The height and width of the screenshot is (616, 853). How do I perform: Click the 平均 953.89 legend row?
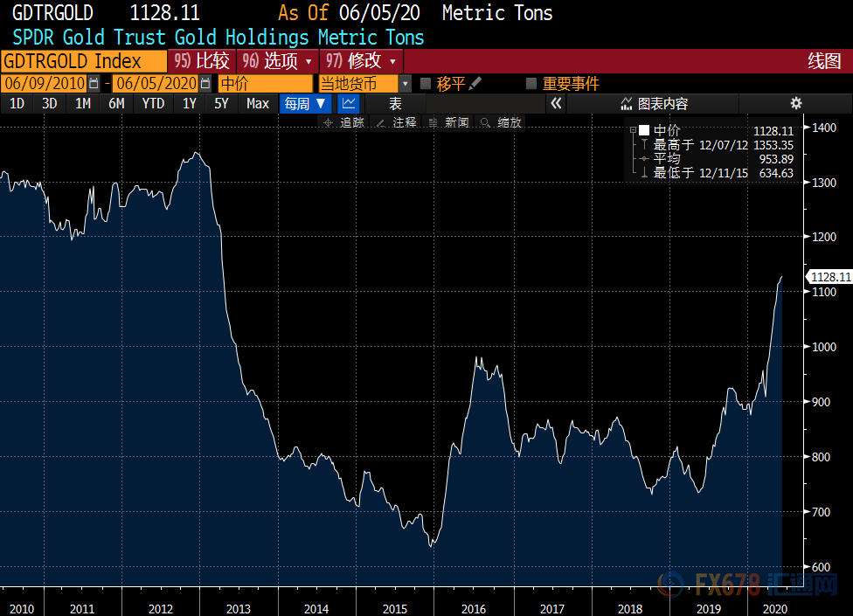(x=717, y=159)
